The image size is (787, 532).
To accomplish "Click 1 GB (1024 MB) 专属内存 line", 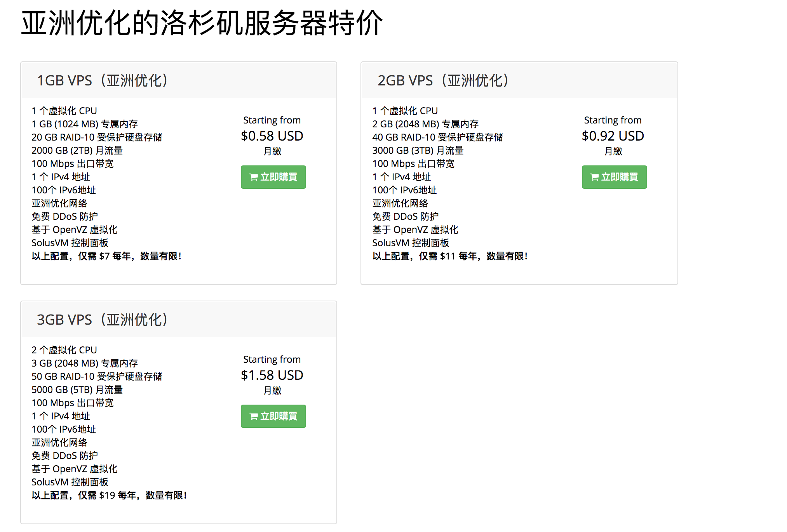I will [85, 124].
